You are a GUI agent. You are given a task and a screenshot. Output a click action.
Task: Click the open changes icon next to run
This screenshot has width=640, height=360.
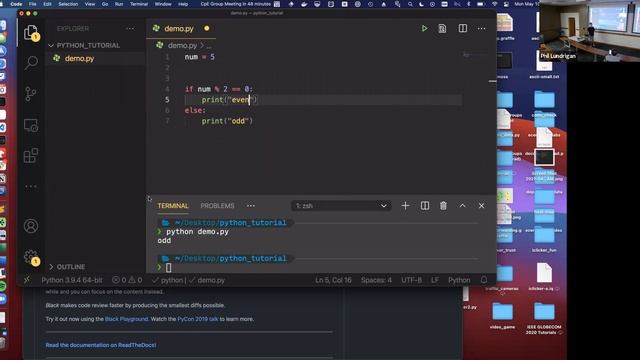[x=442, y=28]
